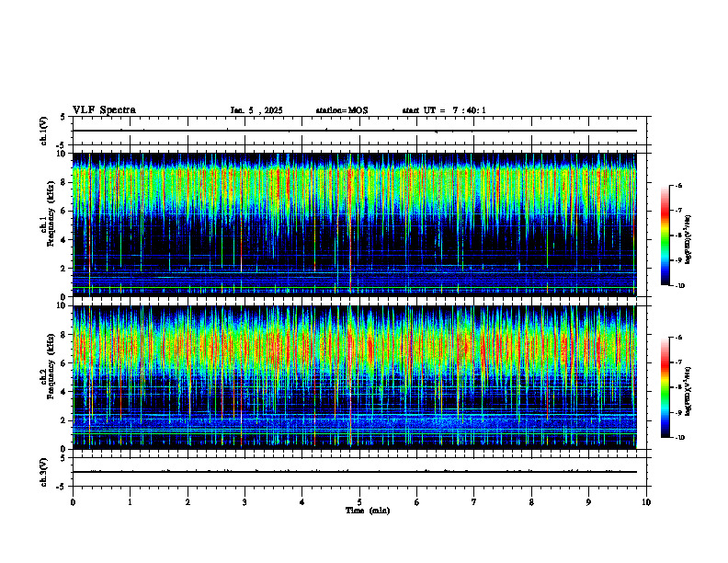Click time axis tick label "7"
Screen dimensions: 728x563
tap(474, 502)
